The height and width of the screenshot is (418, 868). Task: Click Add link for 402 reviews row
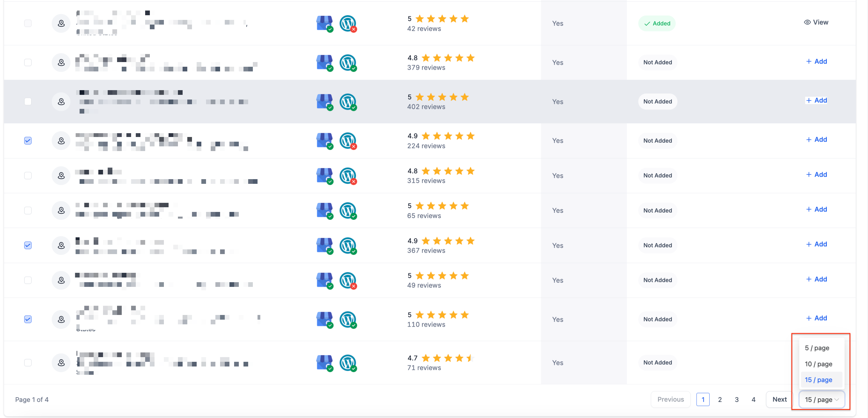coord(816,100)
